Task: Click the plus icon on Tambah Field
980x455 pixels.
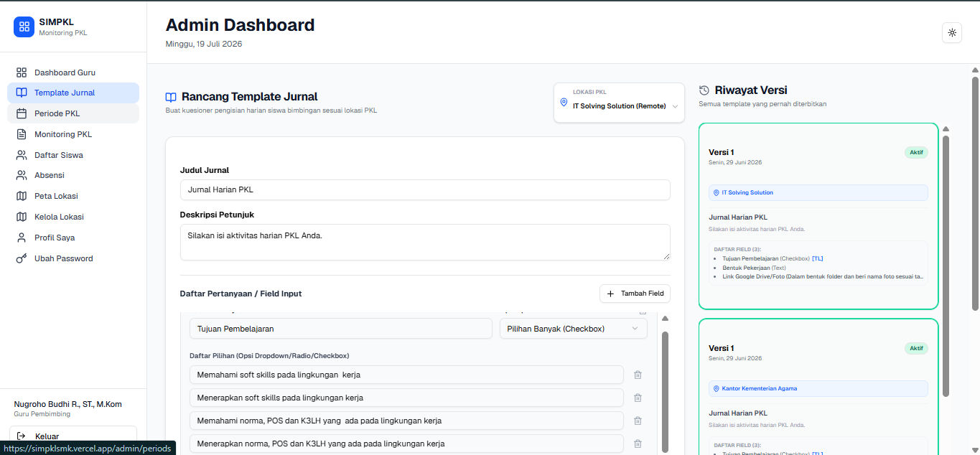Action: point(610,294)
